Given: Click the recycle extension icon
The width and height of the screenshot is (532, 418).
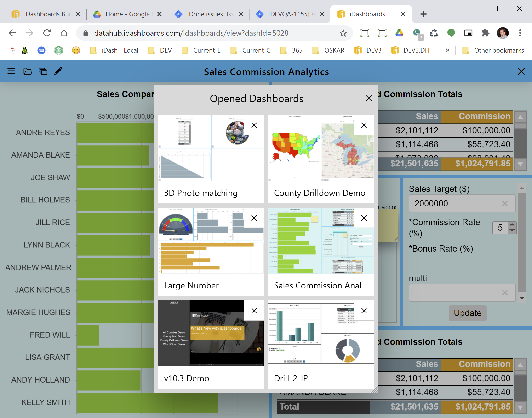Looking at the screenshot, I should tap(434, 33).
